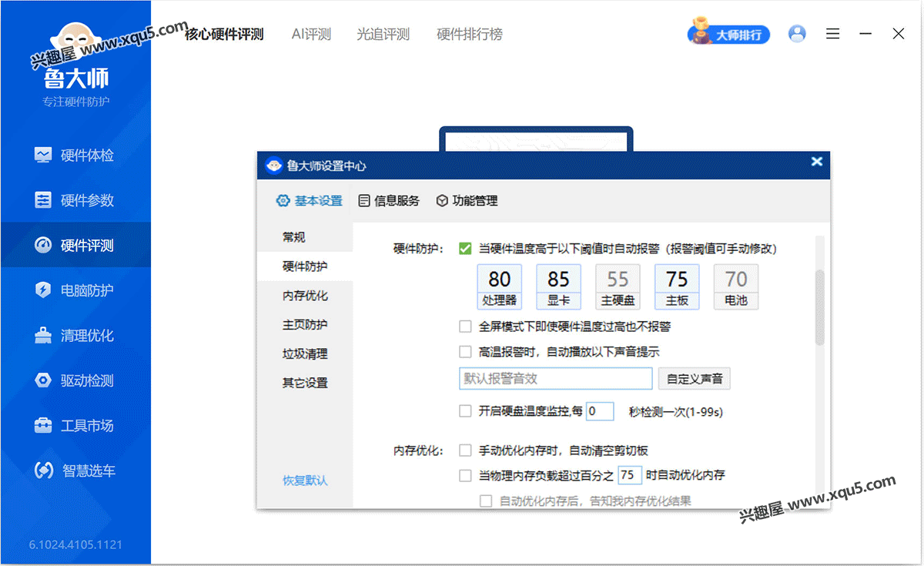The width and height of the screenshot is (924, 566).
Task: Click 电池 threshold value 70
Action: 736,279
